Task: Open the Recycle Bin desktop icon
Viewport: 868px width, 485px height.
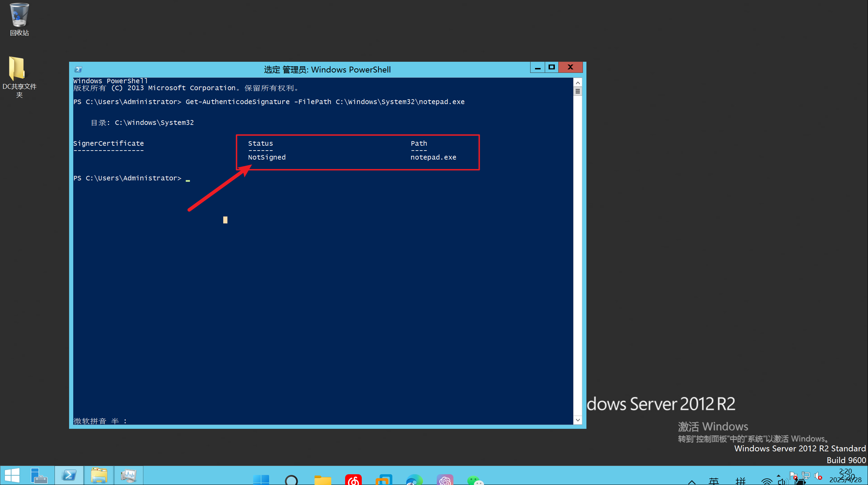Action: [x=19, y=16]
